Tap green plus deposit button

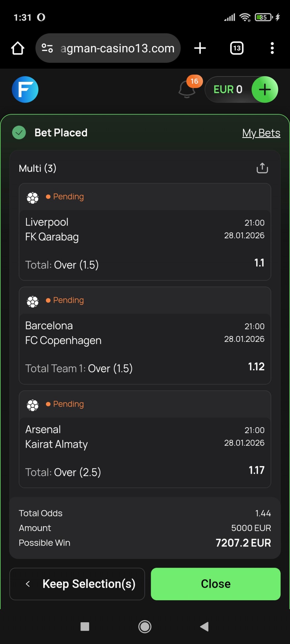click(x=265, y=90)
